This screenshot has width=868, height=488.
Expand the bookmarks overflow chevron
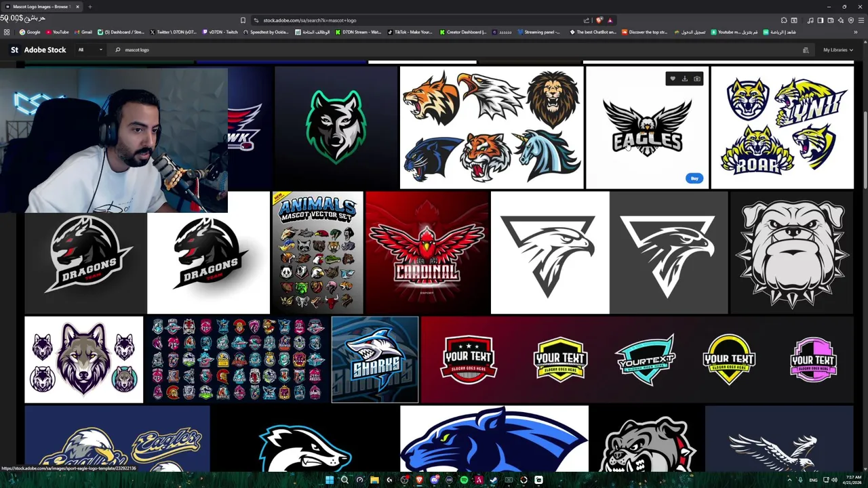[855, 32]
